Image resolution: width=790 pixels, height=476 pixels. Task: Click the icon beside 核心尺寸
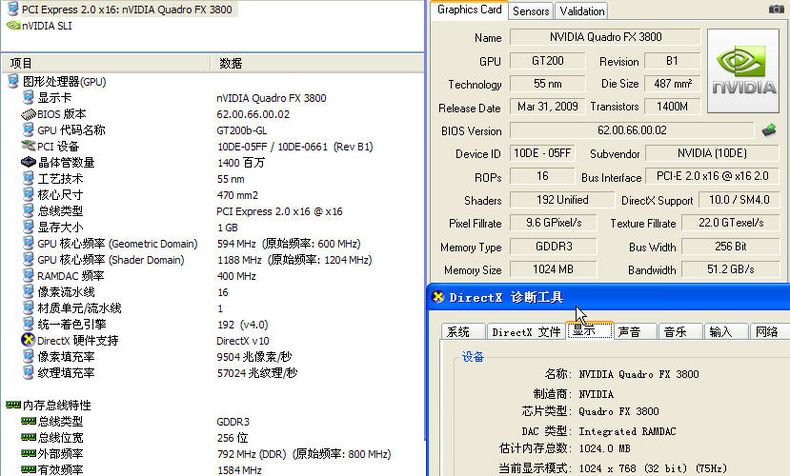click(29, 194)
